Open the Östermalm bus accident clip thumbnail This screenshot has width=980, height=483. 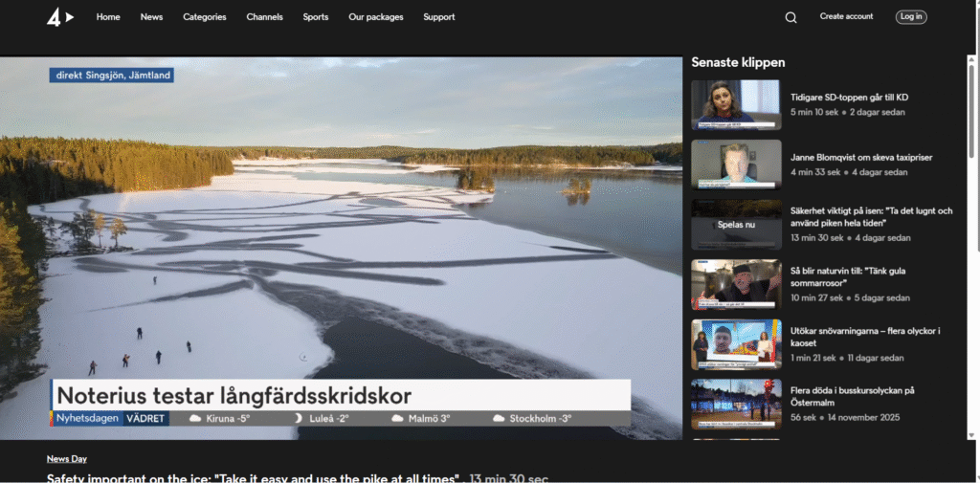736,405
